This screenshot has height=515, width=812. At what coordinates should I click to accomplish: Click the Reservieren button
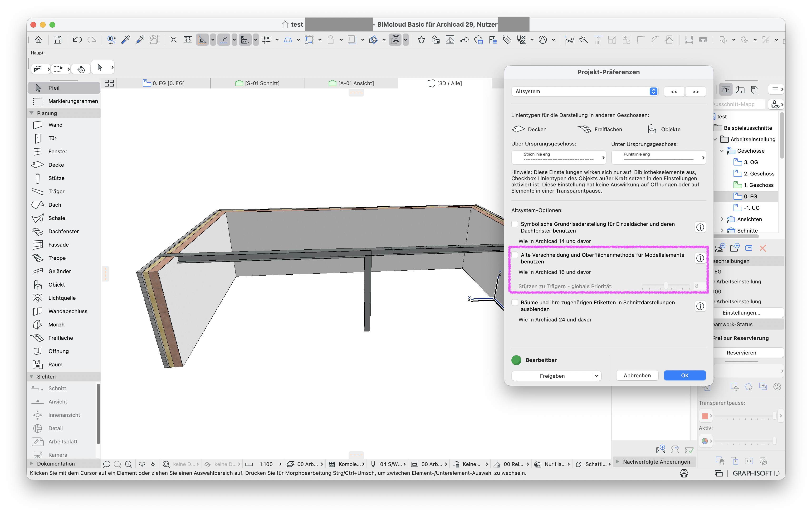pyautogui.click(x=741, y=353)
